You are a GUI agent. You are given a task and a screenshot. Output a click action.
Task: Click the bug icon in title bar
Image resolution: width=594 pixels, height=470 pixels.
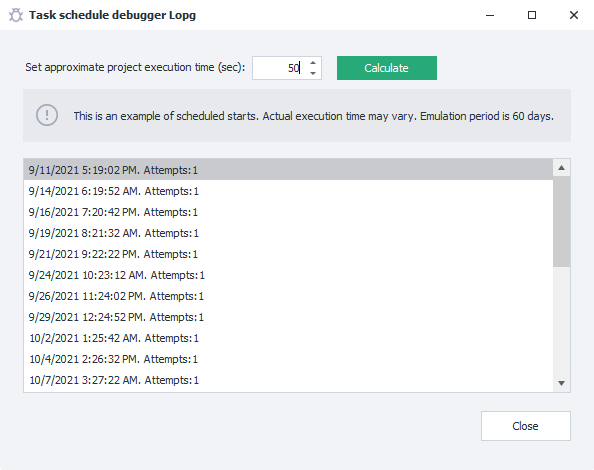click(x=16, y=15)
